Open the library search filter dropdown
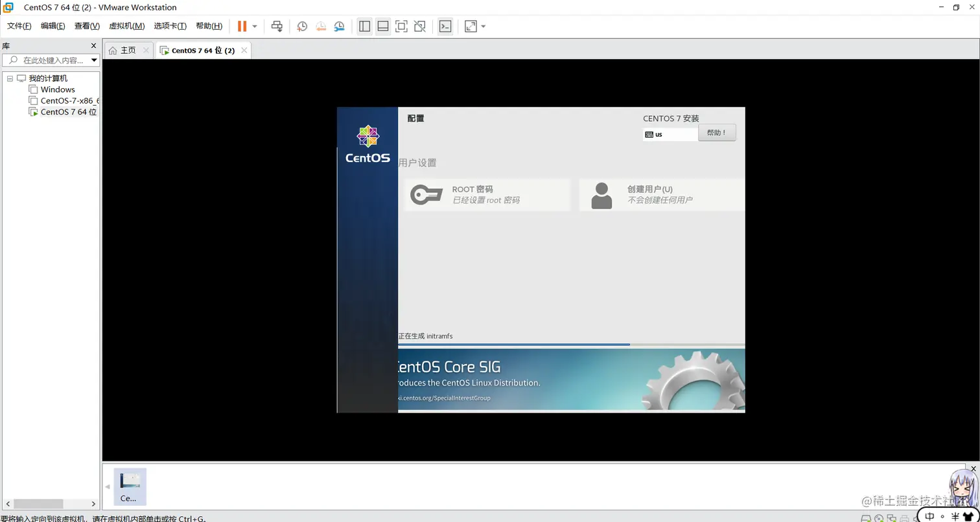 coord(94,60)
